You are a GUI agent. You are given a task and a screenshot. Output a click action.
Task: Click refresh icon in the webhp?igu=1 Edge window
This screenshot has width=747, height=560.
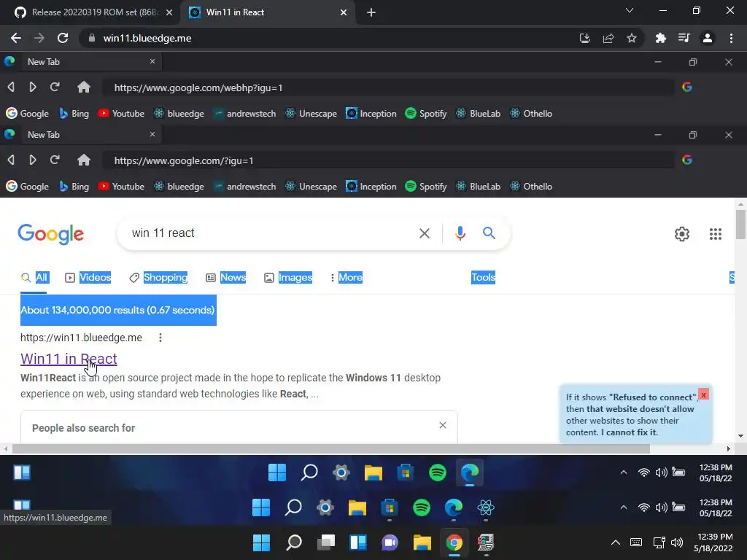(55, 87)
